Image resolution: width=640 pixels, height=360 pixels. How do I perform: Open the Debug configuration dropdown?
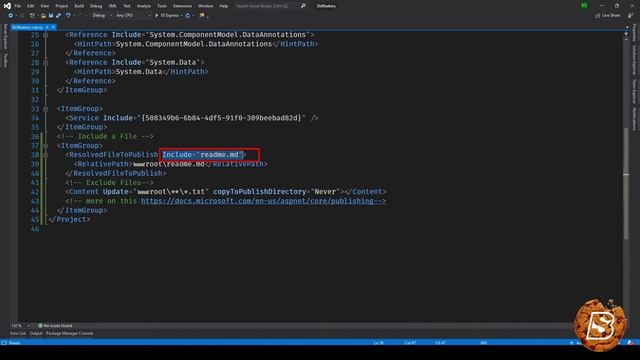pyautogui.click(x=102, y=16)
